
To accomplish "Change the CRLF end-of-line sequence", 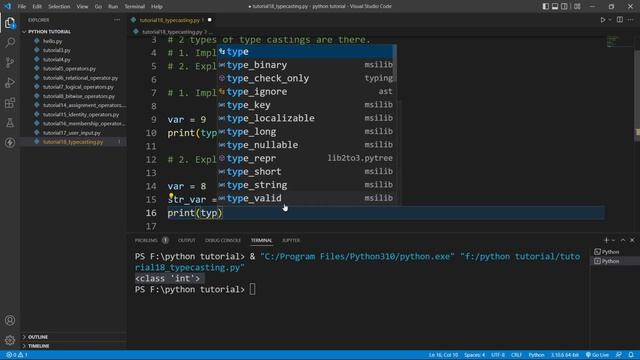I will coord(516,355).
